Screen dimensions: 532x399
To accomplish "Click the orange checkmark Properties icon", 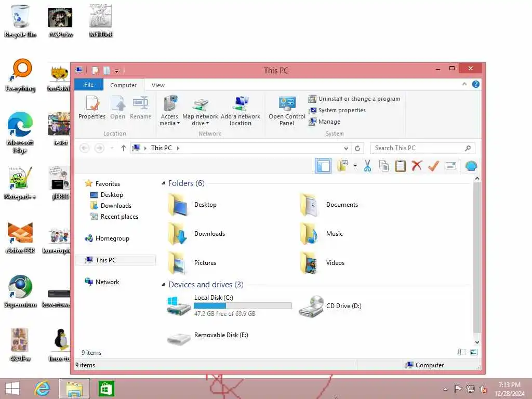I will [x=433, y=166].
